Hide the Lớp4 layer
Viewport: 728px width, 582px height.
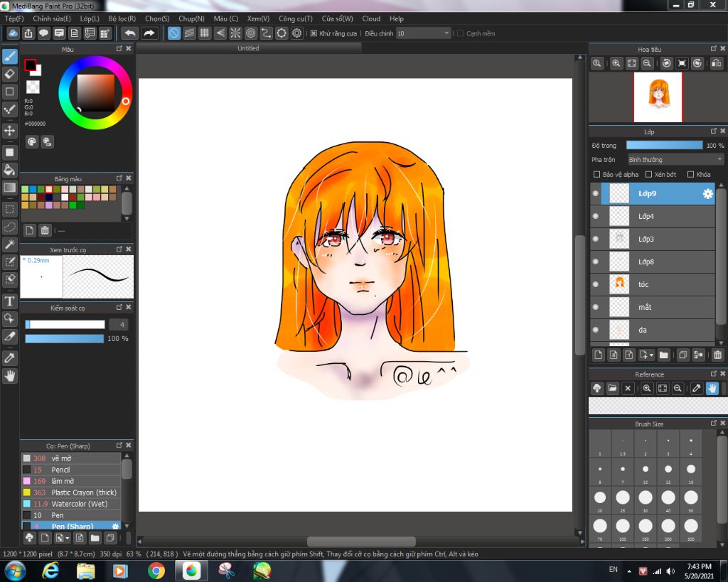[x=596, y=216]
